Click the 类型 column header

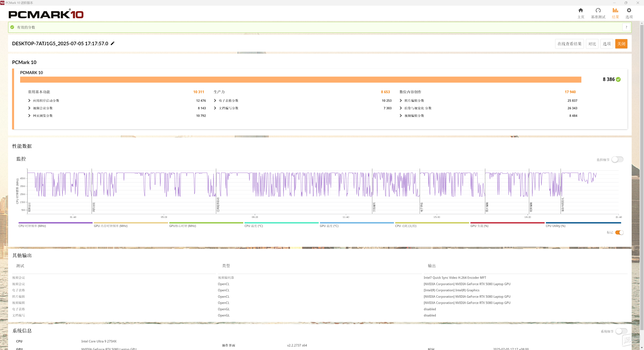pyautogui.click(x=226, y=266)
